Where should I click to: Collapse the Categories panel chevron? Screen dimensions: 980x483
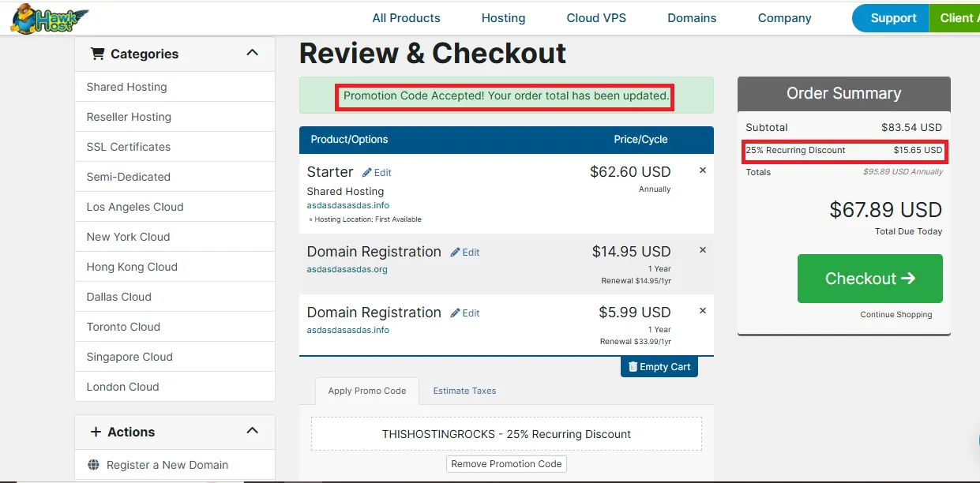[x=253, y=53]
